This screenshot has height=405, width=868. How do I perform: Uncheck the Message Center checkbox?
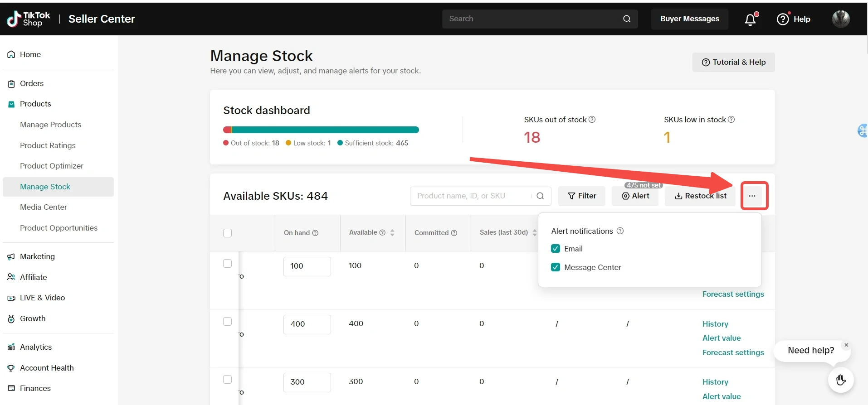point(556,267)
